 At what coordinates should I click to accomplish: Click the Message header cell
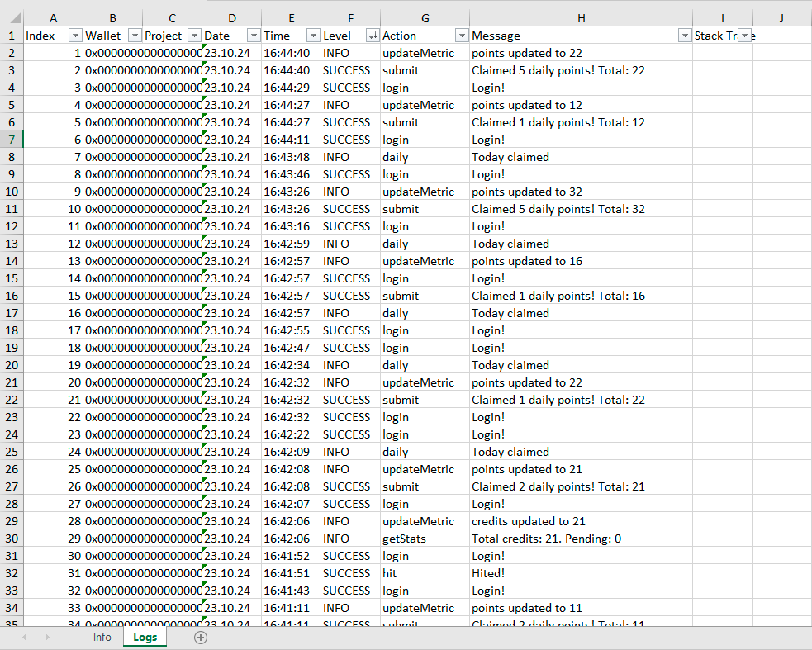point(581,36)
